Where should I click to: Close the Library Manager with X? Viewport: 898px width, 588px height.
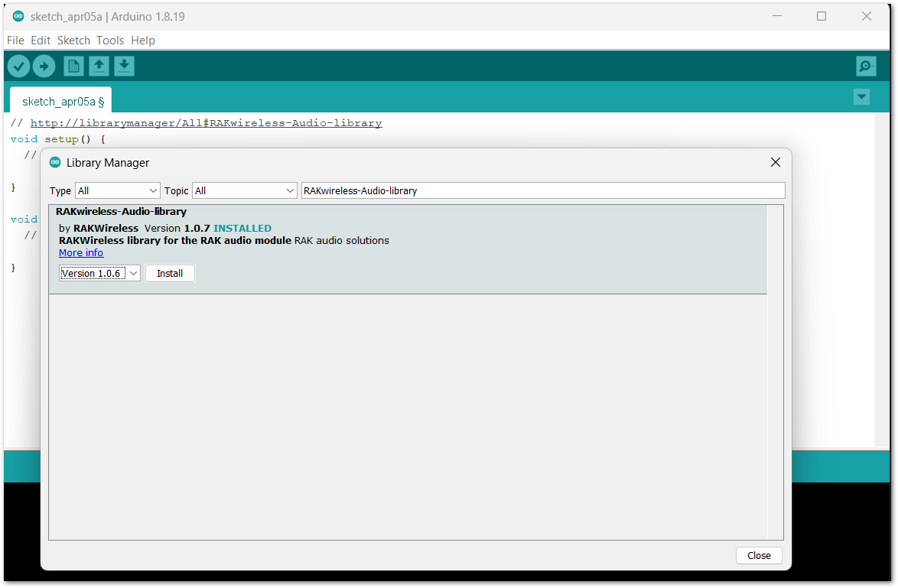[775, 162]
